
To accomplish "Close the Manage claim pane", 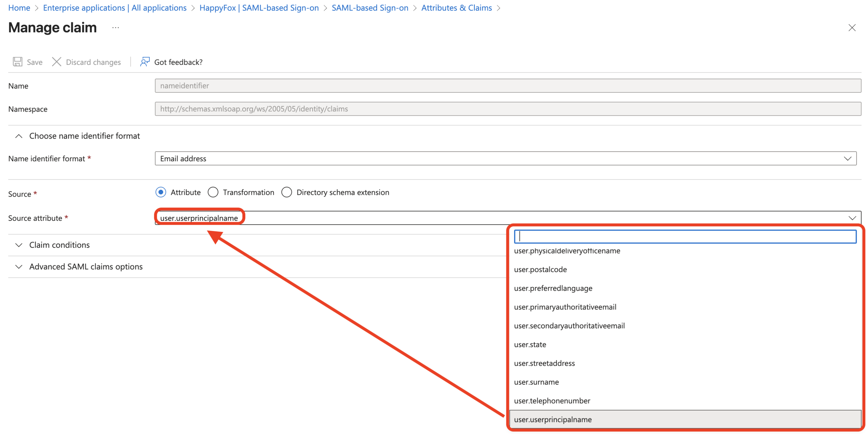I will click(852, 28).
